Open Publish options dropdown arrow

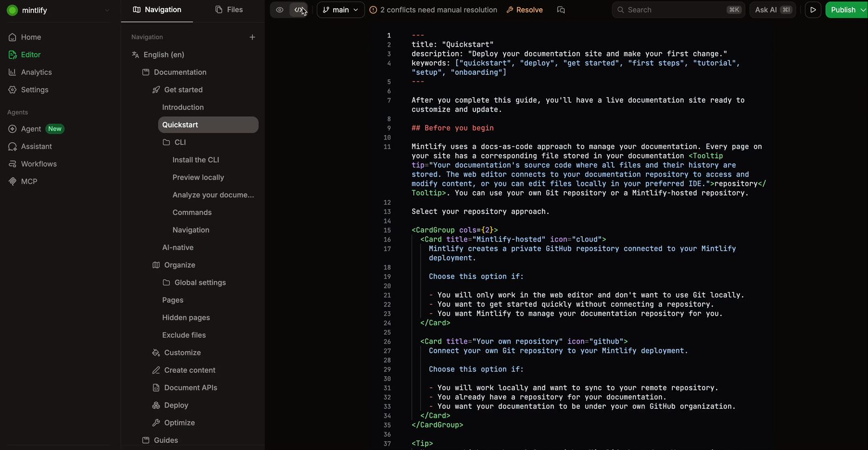pos(863,10)
